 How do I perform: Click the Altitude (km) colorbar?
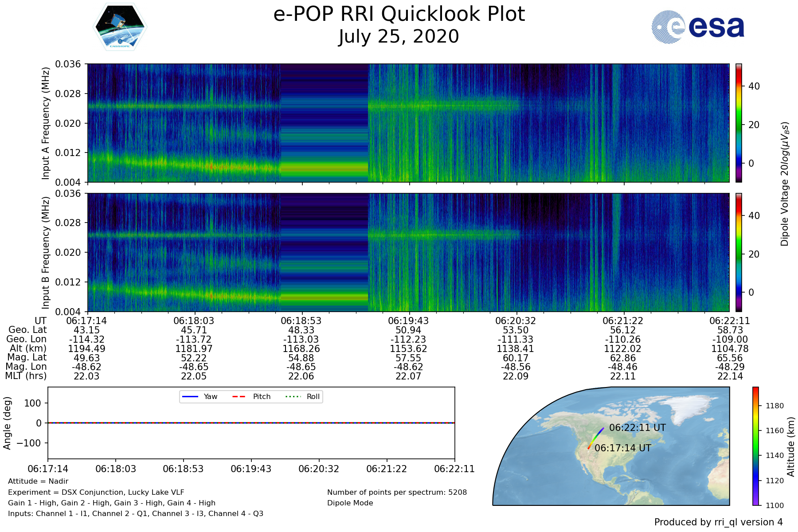(x=756, y=446)
